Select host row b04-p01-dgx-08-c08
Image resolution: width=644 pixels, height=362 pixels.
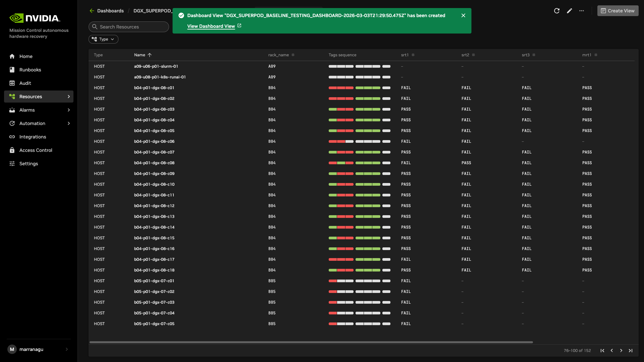(362, 163)
